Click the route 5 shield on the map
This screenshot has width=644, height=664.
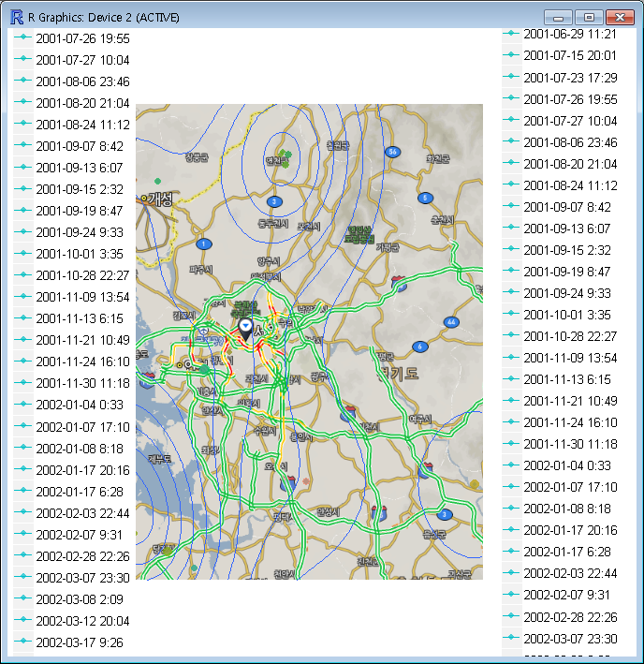[425, 198]
